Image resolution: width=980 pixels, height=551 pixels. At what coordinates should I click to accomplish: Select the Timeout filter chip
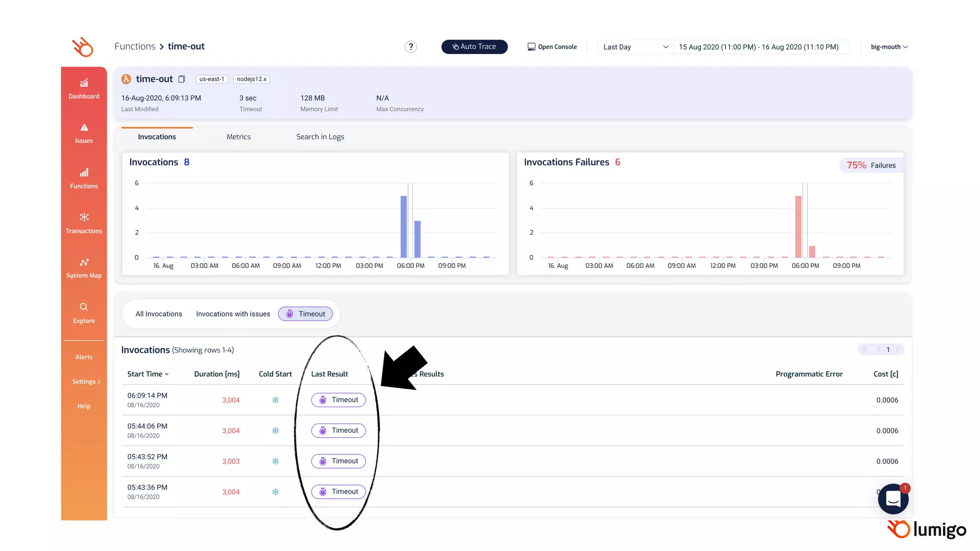pos(305,314)
